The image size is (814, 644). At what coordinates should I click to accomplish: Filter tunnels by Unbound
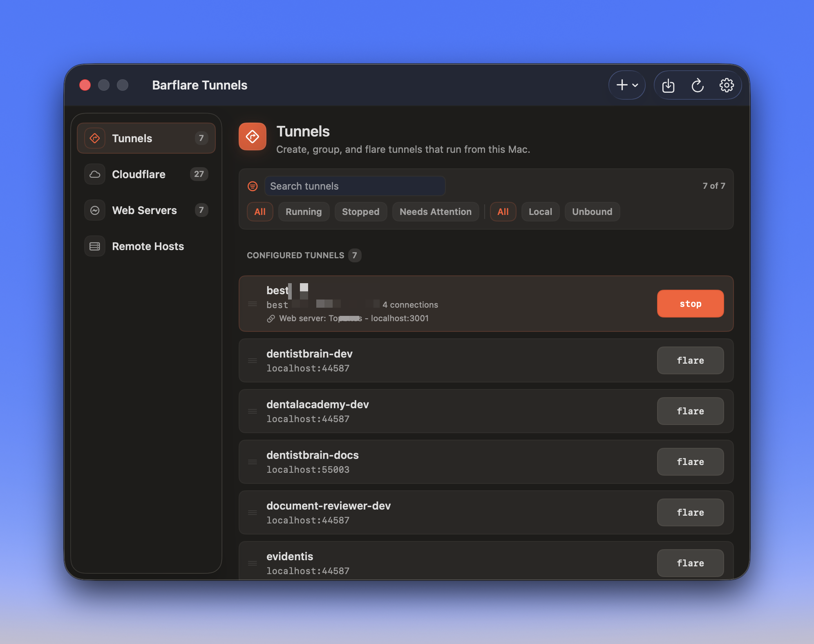coord(592,212)
